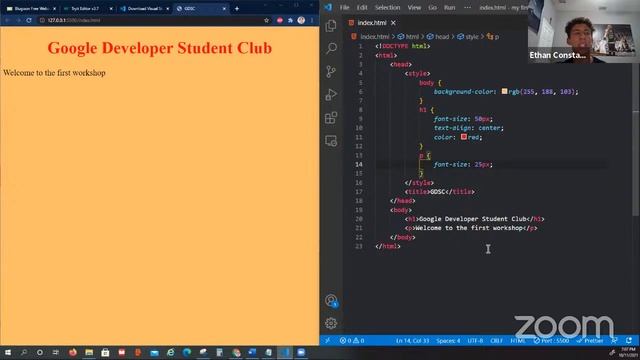Open the Extensions view

point(331,118)
